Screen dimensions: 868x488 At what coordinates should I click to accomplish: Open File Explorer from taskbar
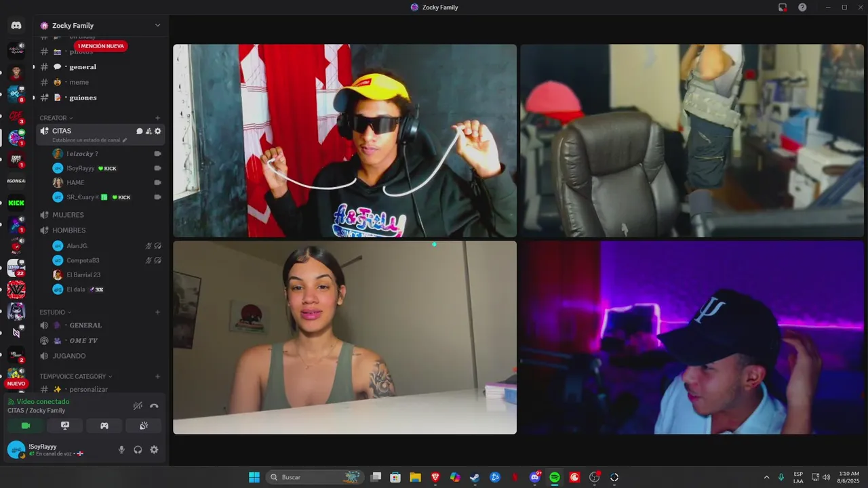point(415,477)
